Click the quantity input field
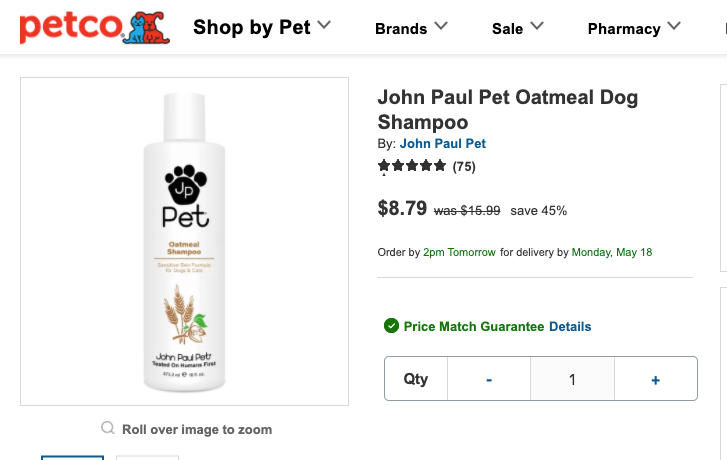Screen dimensions: 727x460 [572, 379]
